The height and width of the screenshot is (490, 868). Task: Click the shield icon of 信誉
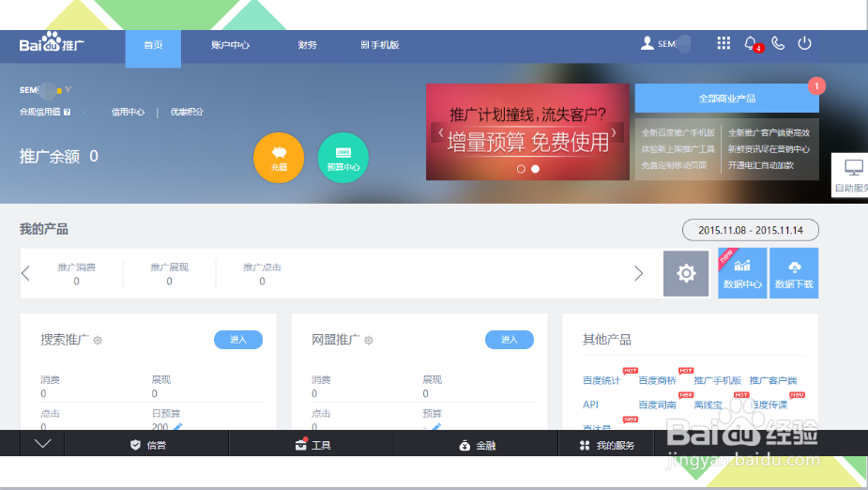pos(135,445)
